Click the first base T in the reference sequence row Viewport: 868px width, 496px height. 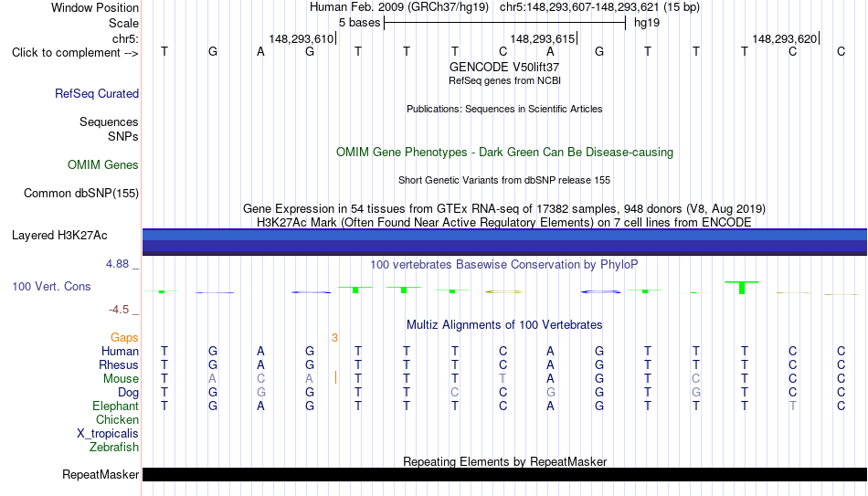164,51
